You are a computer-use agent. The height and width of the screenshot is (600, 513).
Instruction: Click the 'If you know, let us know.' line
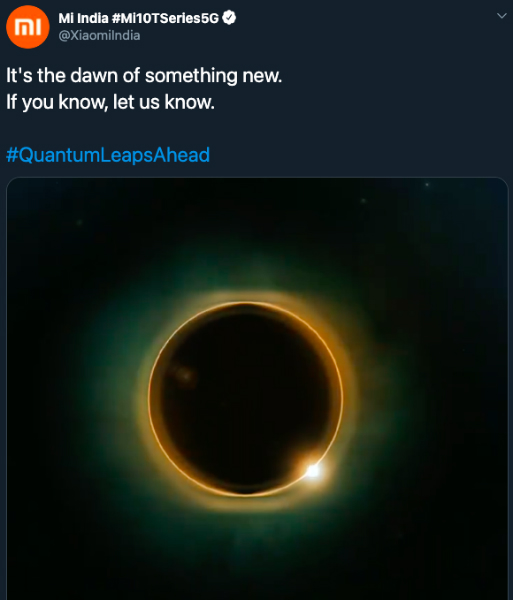click(110, 102)
